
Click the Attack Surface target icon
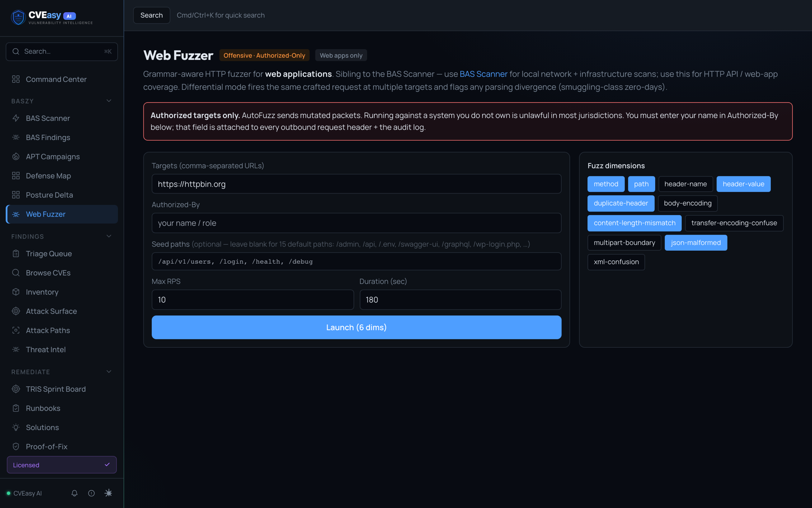pos(16,311)
